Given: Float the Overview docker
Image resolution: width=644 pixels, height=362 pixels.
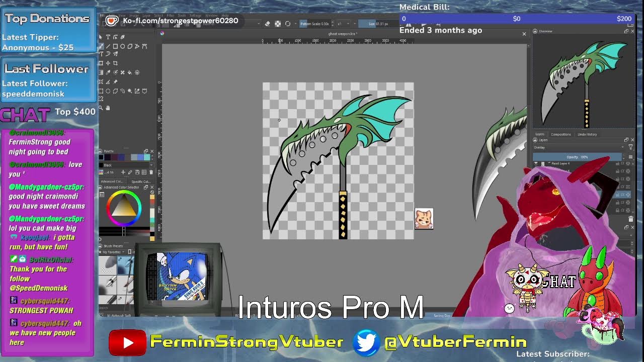Looking at the screenshot, I should click(x=626, y=31).
